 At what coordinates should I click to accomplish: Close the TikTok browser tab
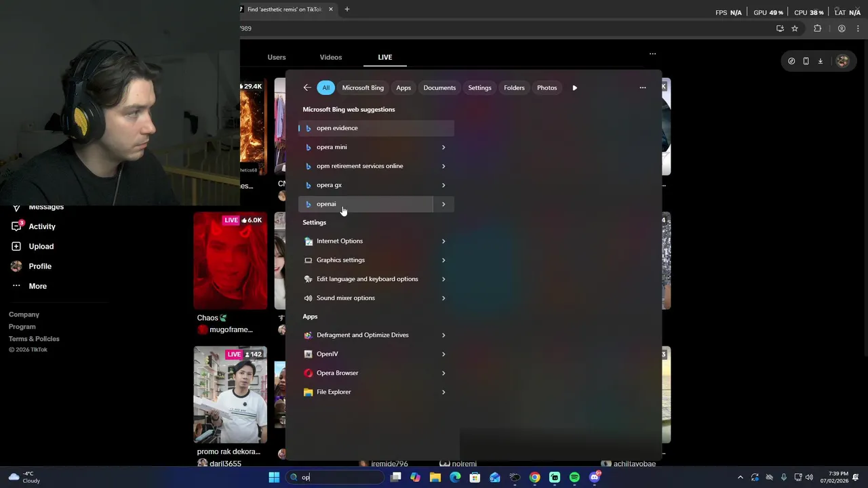tap(331, 9)
